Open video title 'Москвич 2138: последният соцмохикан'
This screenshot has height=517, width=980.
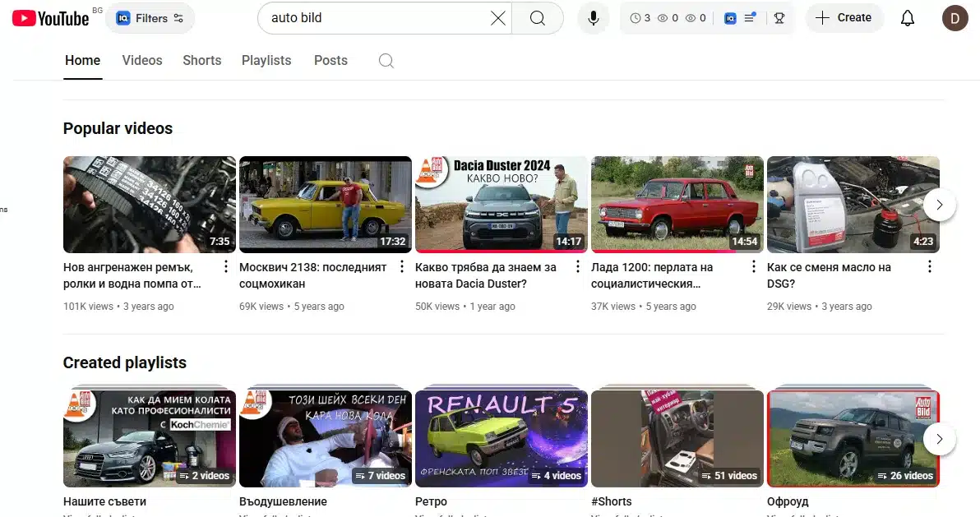[x=313, y=275]
